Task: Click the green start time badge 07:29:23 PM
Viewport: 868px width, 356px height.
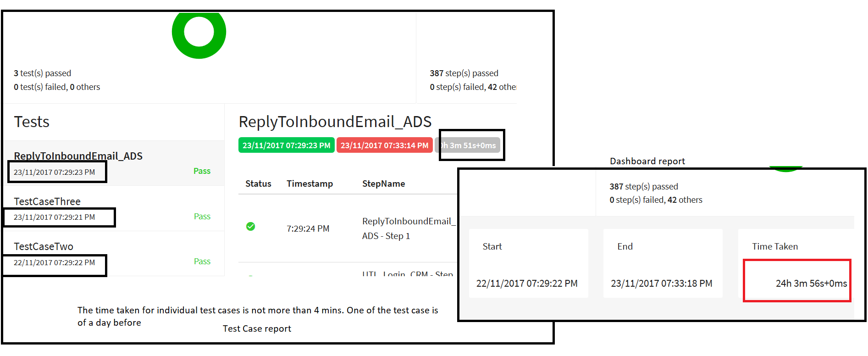Action: 287,145
